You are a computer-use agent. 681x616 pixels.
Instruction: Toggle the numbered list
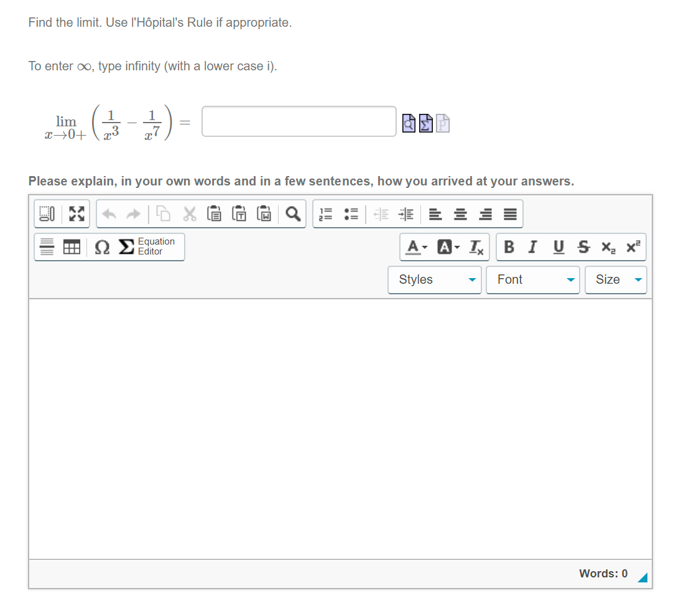tap(325, 213)
